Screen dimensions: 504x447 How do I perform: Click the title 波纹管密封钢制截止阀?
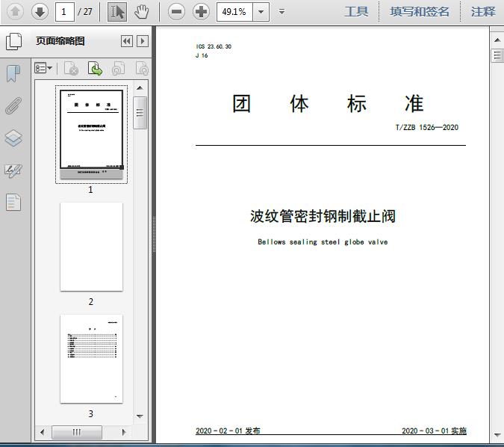click(x=323, y=216)
